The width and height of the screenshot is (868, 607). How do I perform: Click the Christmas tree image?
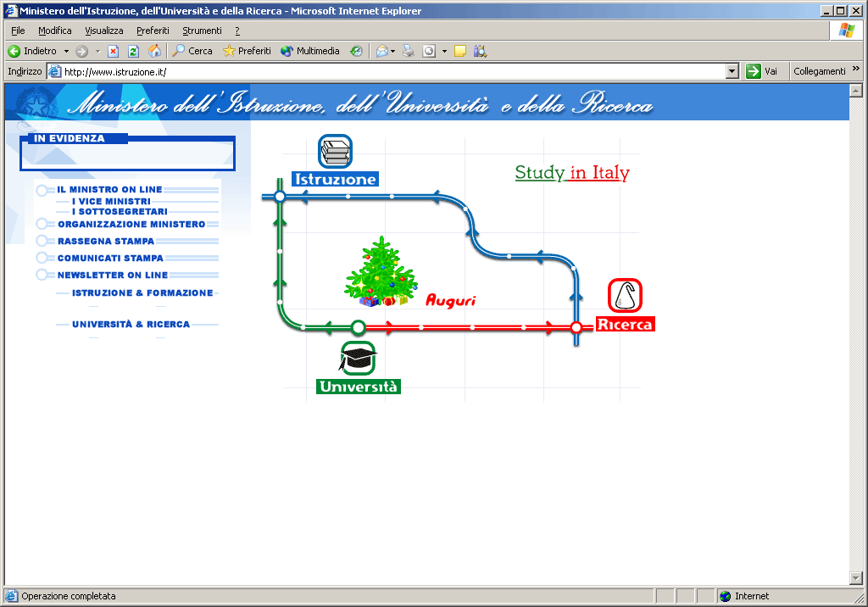[381, 271]
